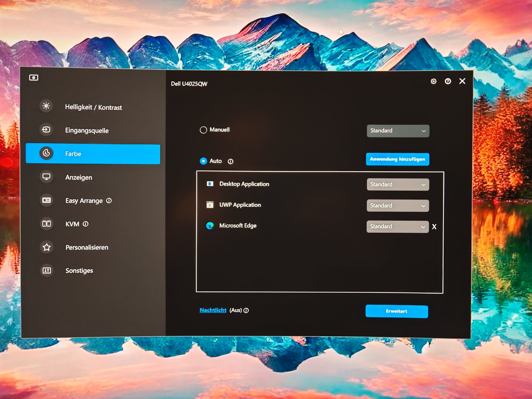Click the KVM info icon
Screen dimensions: 532x399
tap(86, 224)
